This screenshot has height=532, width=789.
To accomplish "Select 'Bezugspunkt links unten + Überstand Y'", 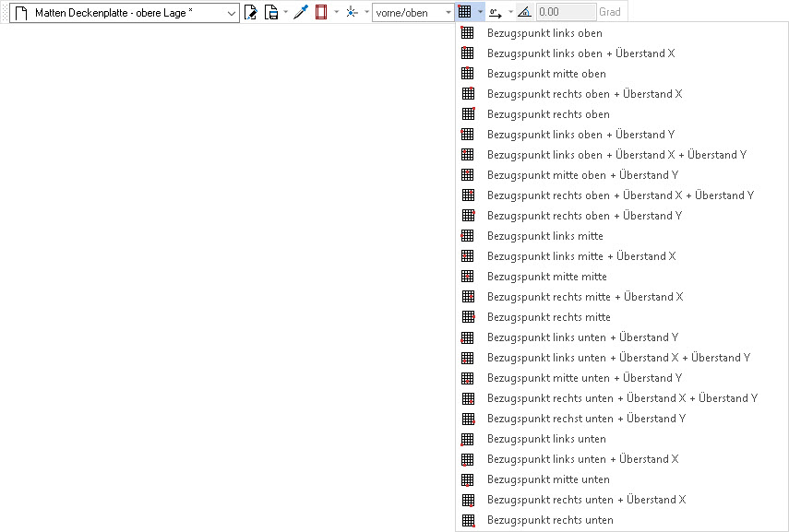I will pos(622,337).
